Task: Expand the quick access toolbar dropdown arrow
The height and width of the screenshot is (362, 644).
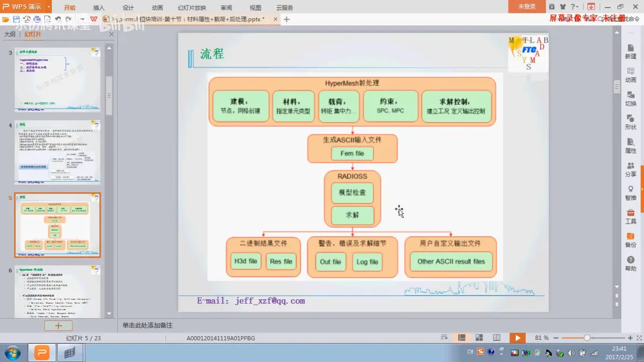Action: (x=82, y=19)
